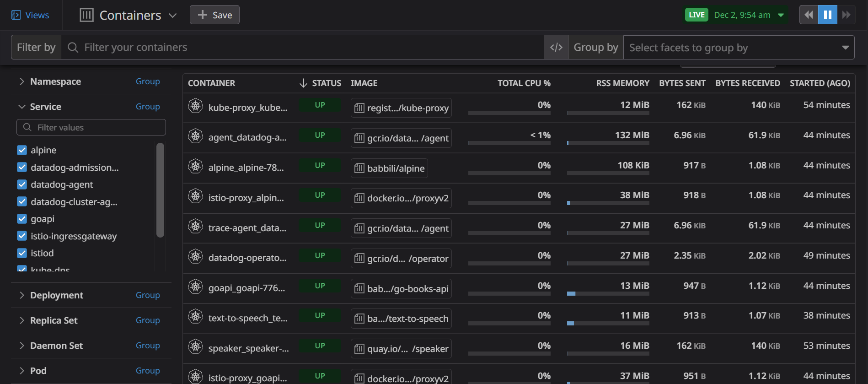This screenshot has width=868, height=384.
Task: Click the kube-proxy_kube container Kubernetes icon
Action: 196,106
